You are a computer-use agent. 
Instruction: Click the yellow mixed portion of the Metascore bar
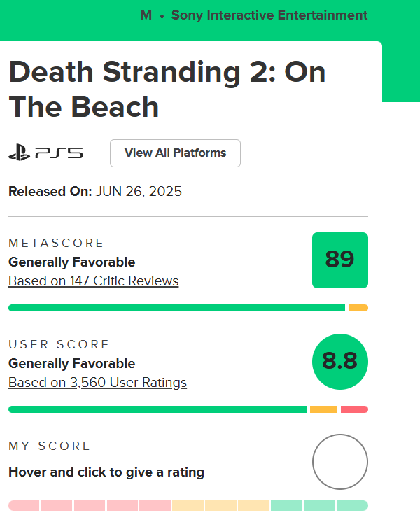coord(358,308)
